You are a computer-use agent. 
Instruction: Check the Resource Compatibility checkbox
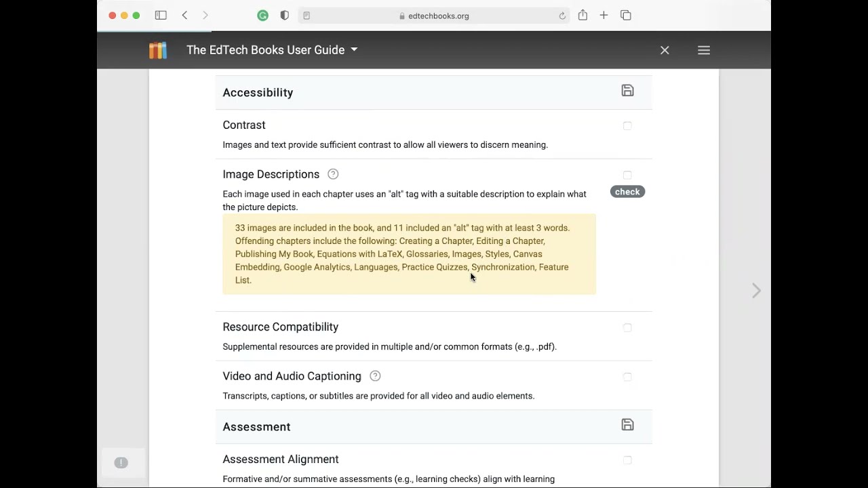pyautogui.click(x=627, y=328)
